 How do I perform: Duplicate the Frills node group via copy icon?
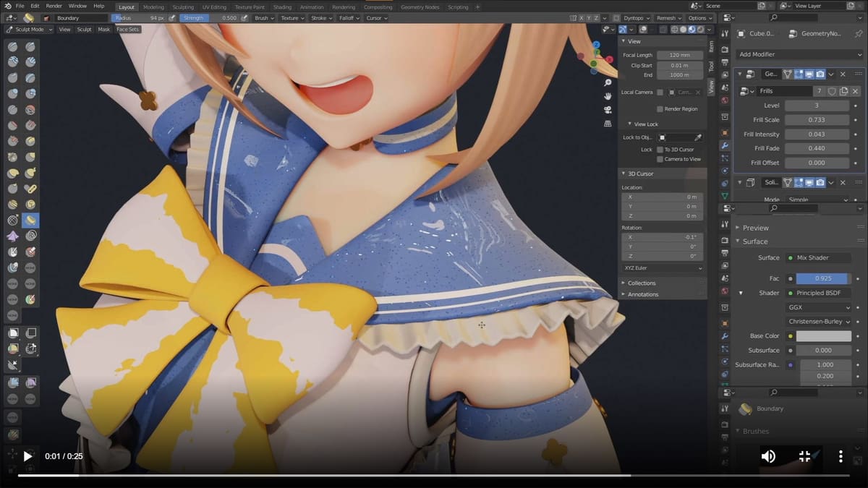(843, 91)
